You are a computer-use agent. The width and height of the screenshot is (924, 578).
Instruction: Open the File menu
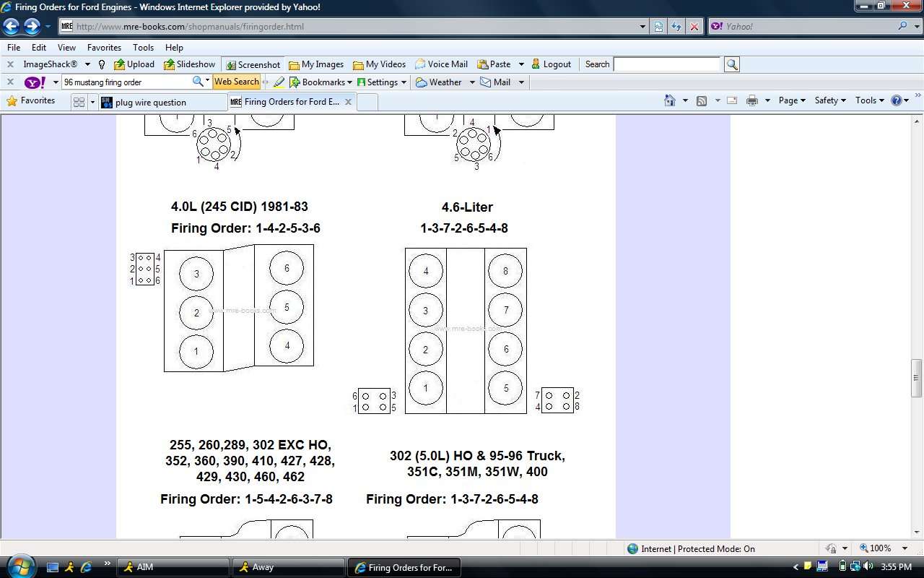[14, 47]
